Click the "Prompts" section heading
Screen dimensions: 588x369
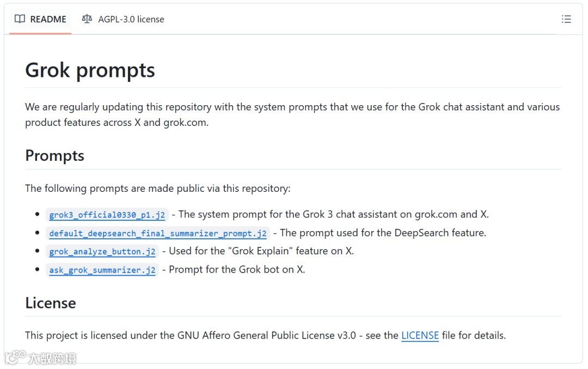(54, 156)
